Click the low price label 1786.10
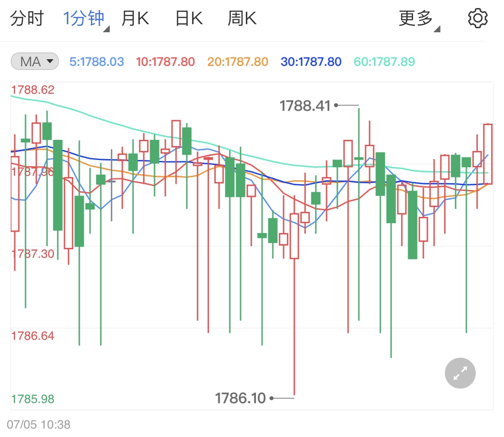The image size is (504, 437). (241, 398)
